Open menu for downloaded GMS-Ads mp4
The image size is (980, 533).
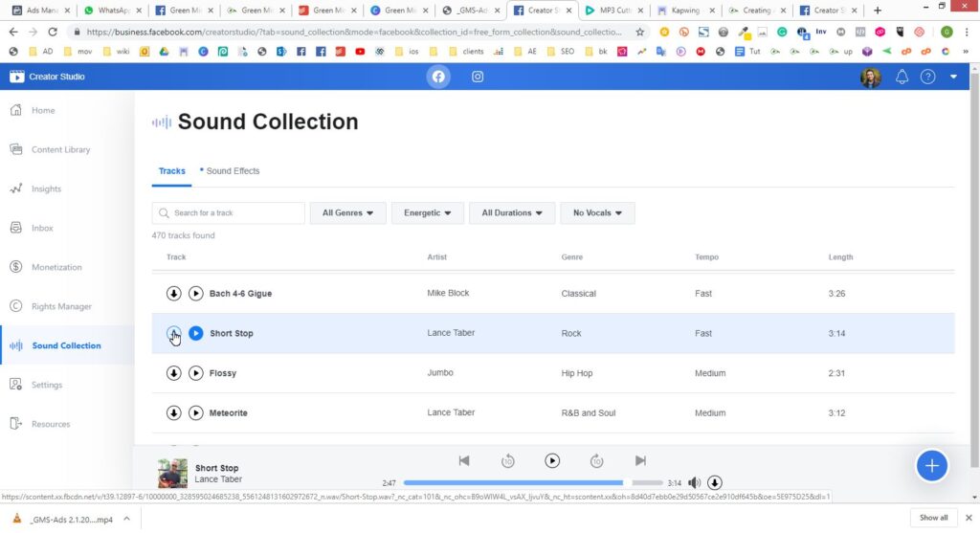pos(126,519)
